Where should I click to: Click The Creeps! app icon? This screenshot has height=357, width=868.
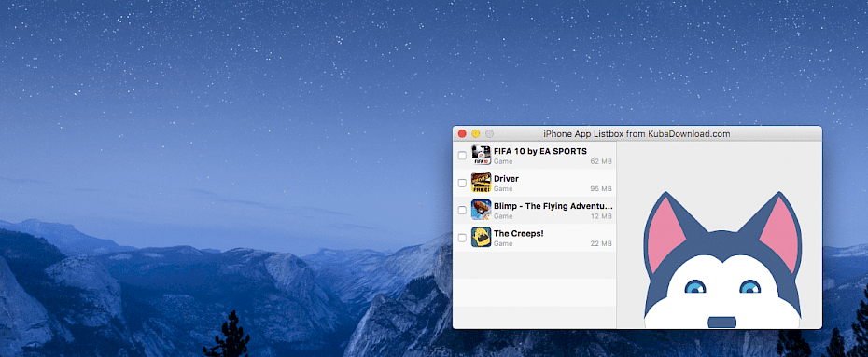pyautogui.click(x=481, y=237)
